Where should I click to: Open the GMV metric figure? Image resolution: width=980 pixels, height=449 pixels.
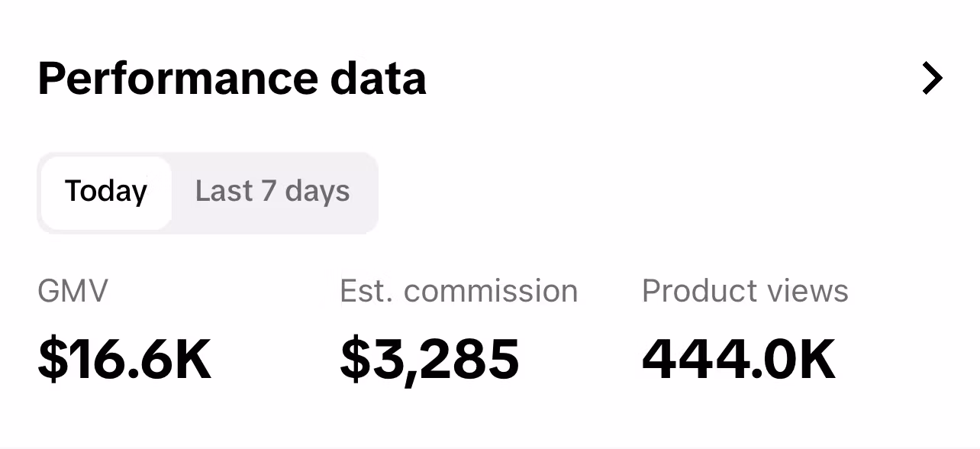pyautogui.click(x=125, y=359)
